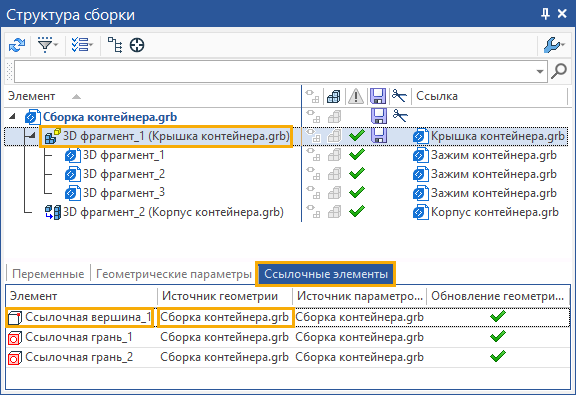The image size is (576, 395).
Task: Toggle visibility icon in Корпус контейнера row
Action: tap(313, 212)
